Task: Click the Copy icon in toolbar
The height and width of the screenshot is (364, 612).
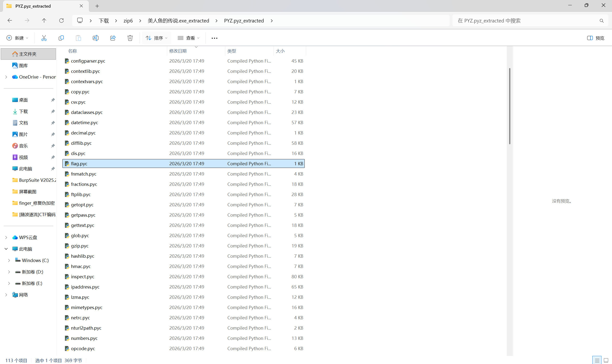Action: (x=61, y=38)
